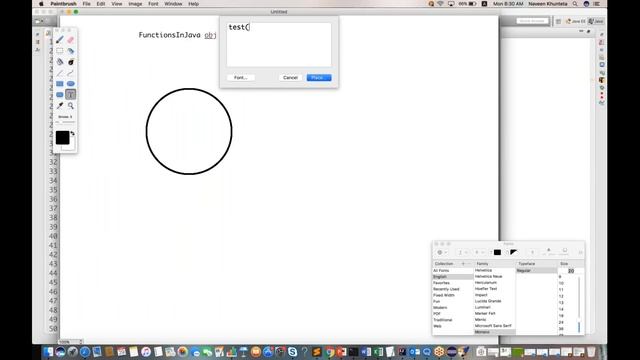Screen dimensions: 640x360
Task: Click into the text entry field containing test(
Action: (279, 44)
